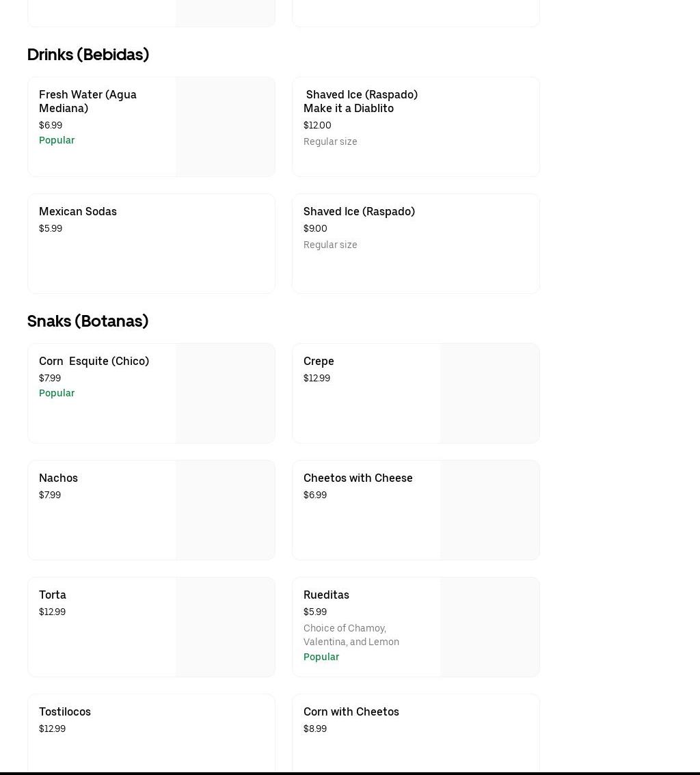Image resolution: width=700 pixels, height=775 pixels.
Task: Open the Cheetos with Cheese item
Action: tap(358, 478)
